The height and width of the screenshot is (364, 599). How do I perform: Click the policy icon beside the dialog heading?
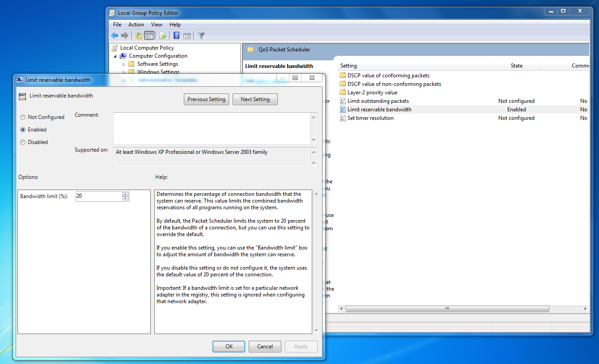[x=22, y=96]
